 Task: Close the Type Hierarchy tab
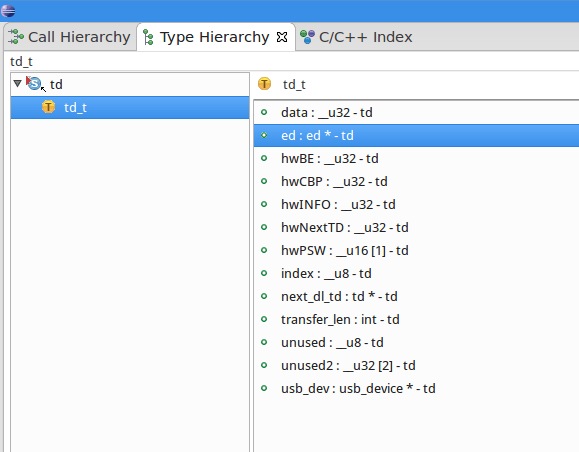pyautogui.click(x=282, y=37)
